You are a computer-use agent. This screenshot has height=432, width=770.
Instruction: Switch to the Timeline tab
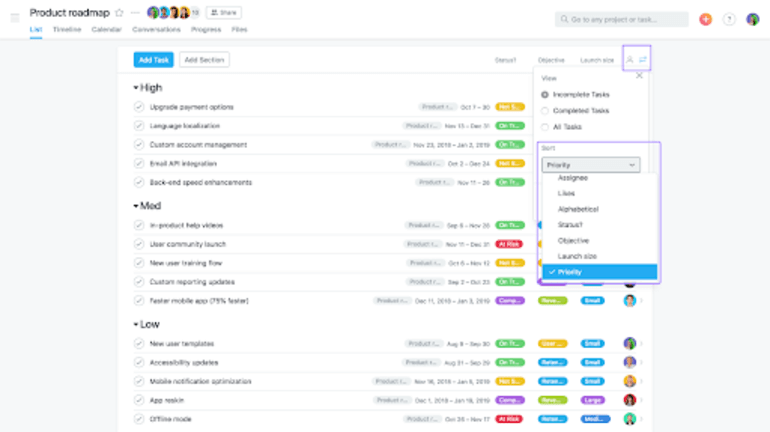67,29
